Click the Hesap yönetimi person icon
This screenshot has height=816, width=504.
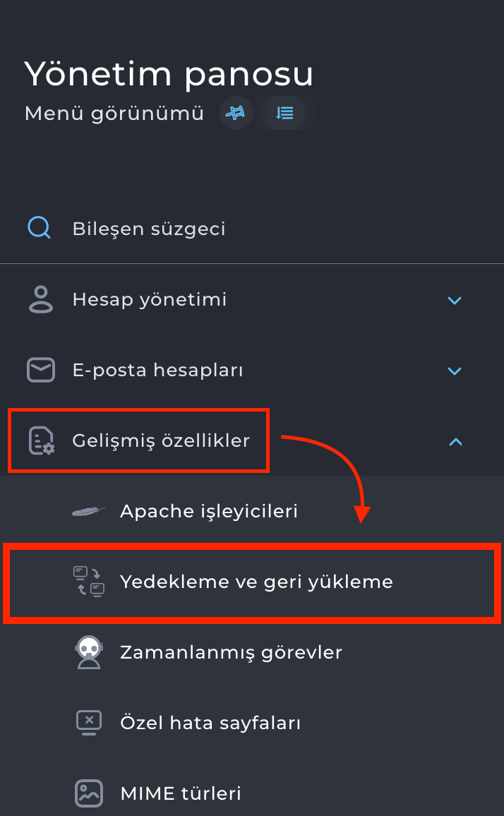[x=40, y=299]
